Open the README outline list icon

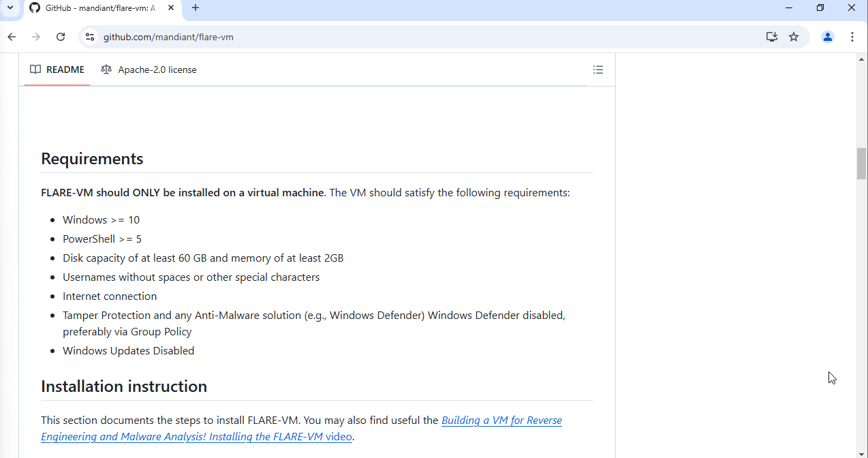click(x=598, y=70)
